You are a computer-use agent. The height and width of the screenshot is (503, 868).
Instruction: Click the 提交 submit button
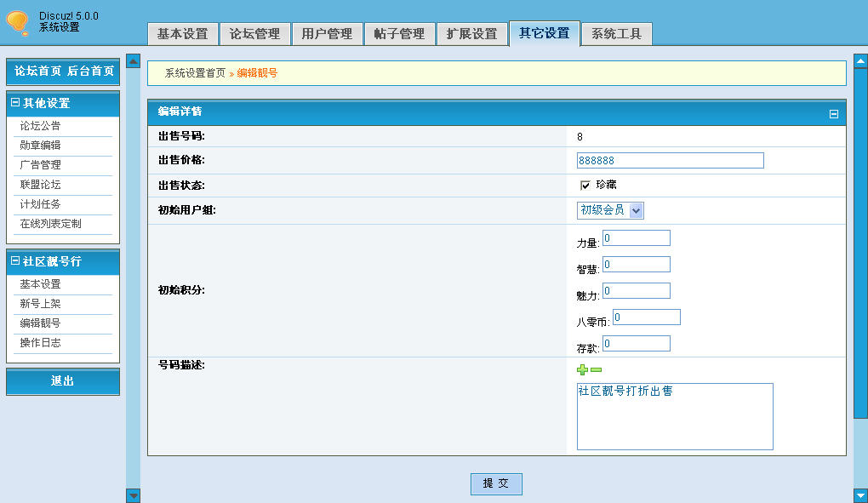point(496,483)
